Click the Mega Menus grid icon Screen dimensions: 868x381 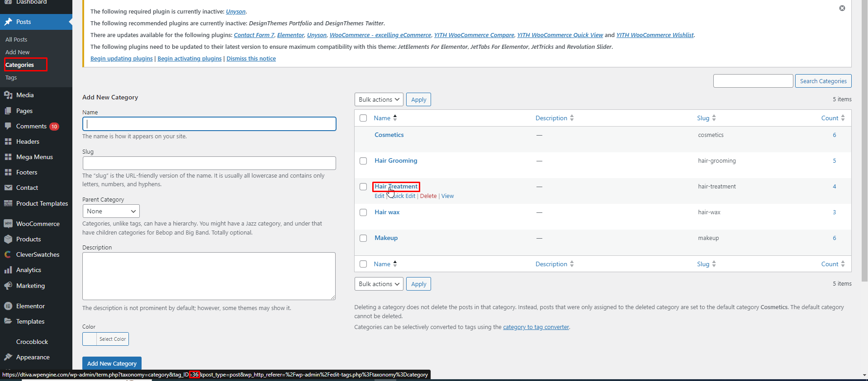click(8, 157)
